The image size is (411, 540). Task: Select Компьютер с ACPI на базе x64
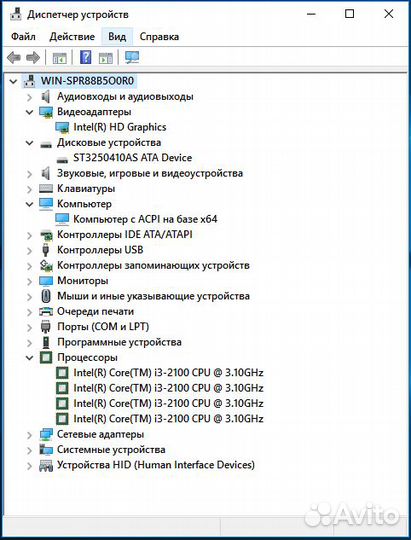click(x=145, y=219)
